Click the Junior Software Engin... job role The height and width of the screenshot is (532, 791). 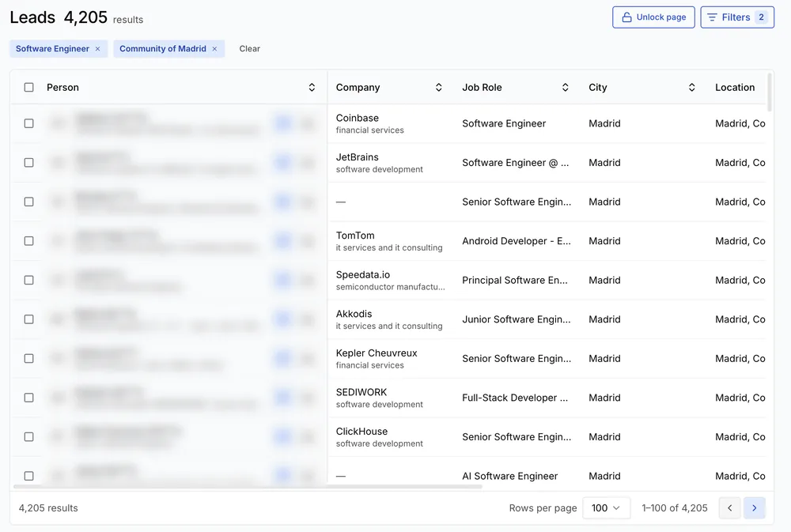516,319
